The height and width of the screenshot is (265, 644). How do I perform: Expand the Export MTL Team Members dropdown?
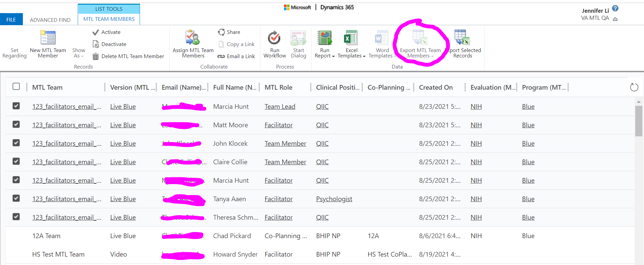point(420,44)
